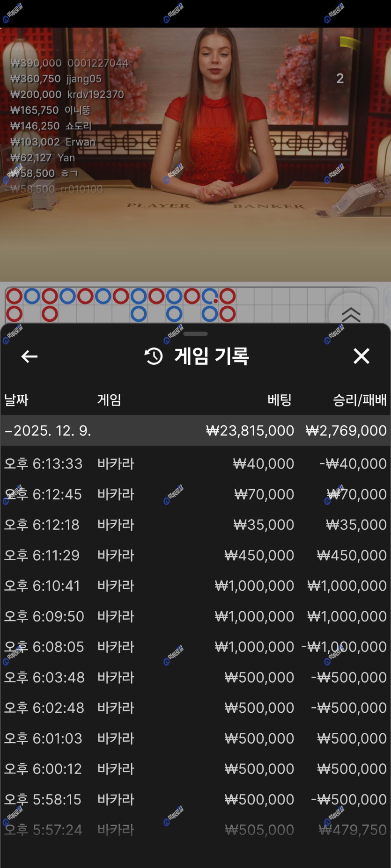Tap the back arrow in game history
The height and width of the screenshot is (868, 391).
click(x=29, y=356)
